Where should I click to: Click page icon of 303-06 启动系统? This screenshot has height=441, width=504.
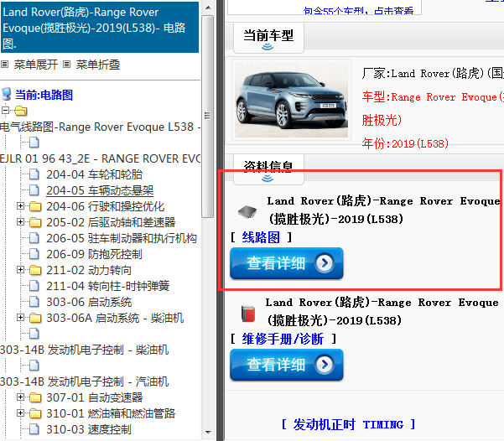(x=34, y=302)
